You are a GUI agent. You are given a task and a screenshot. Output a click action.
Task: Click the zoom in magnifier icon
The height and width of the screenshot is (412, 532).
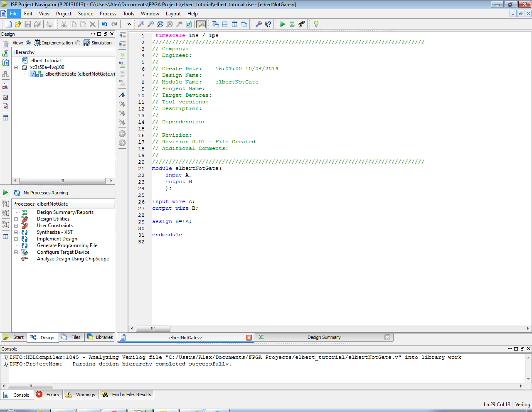(141, 24)
